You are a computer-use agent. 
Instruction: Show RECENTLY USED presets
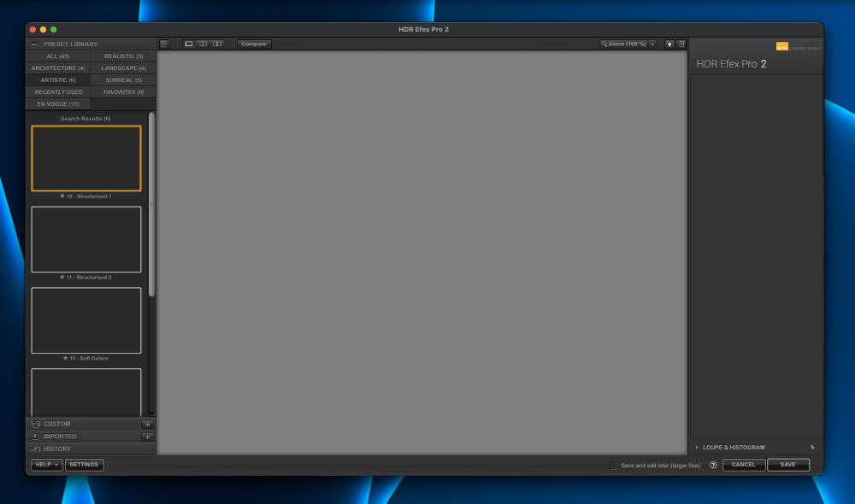pyautogui.click(x=58, y=92)
